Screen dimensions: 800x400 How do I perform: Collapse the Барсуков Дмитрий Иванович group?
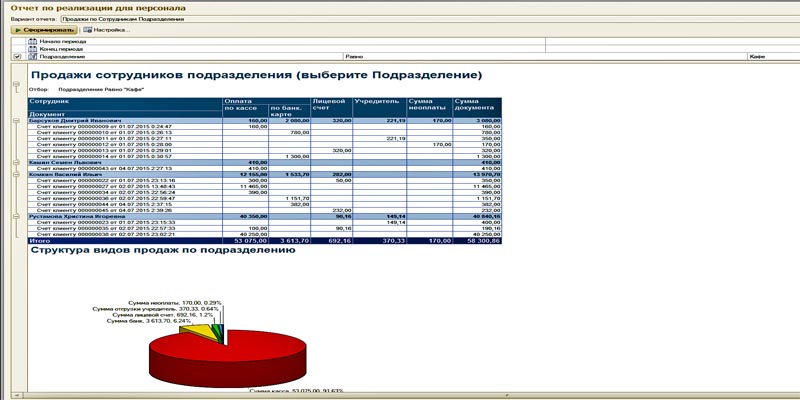pos(16,120)
